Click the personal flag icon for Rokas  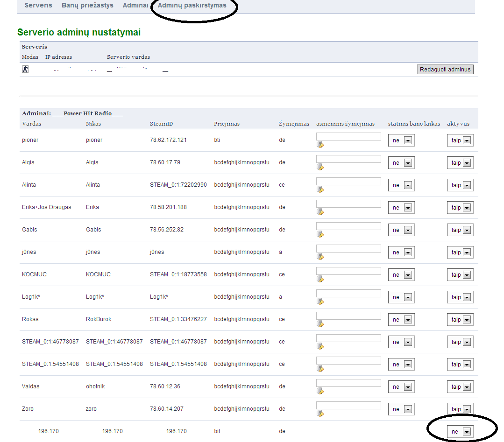pyautogui.click(x=320, y=324)
